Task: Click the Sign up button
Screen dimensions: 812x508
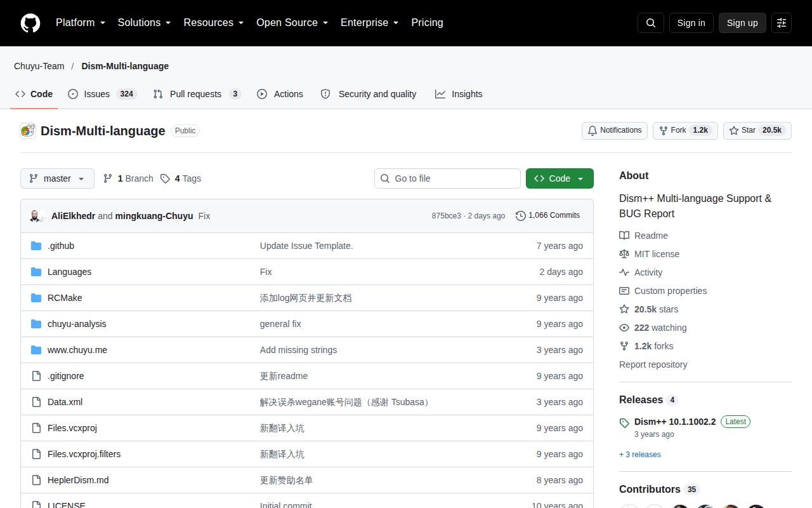Action: tap(742, 23)
